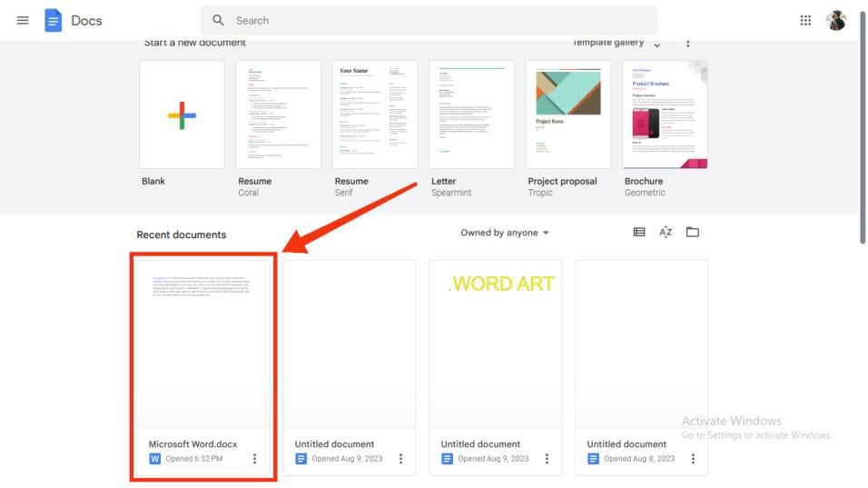Click the Word file type icon
This screenshot has width=868, height=488.
pyautogui.click(x=155, y=459)
